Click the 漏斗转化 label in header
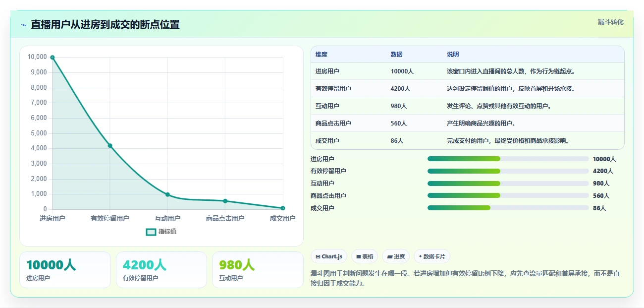644x308 pixels. pos(610,22)
